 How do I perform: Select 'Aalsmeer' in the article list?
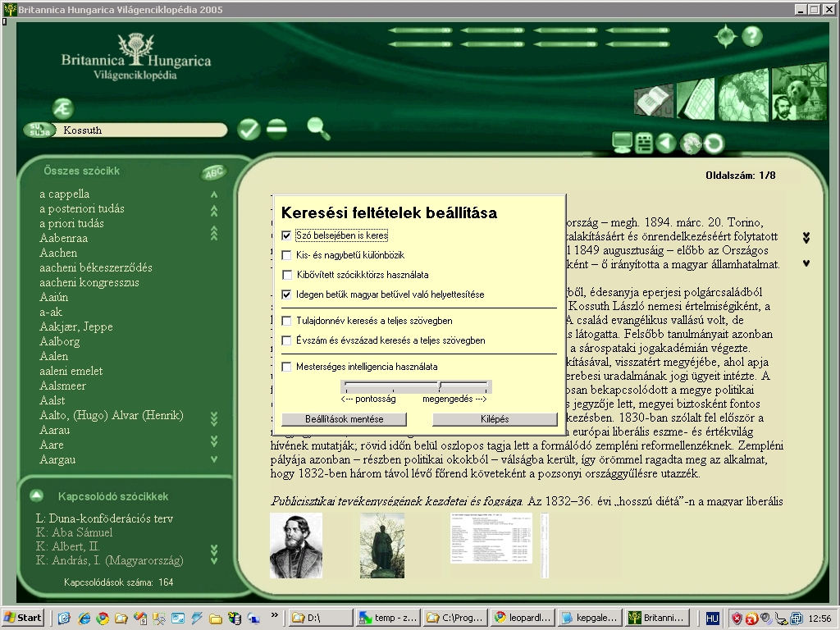click(x=62, y=386)
